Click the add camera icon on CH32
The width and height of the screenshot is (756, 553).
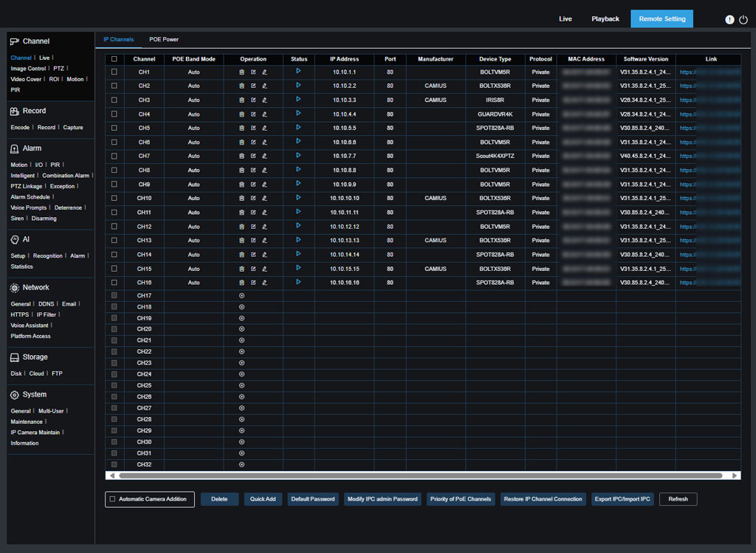(x=241, y=464)
